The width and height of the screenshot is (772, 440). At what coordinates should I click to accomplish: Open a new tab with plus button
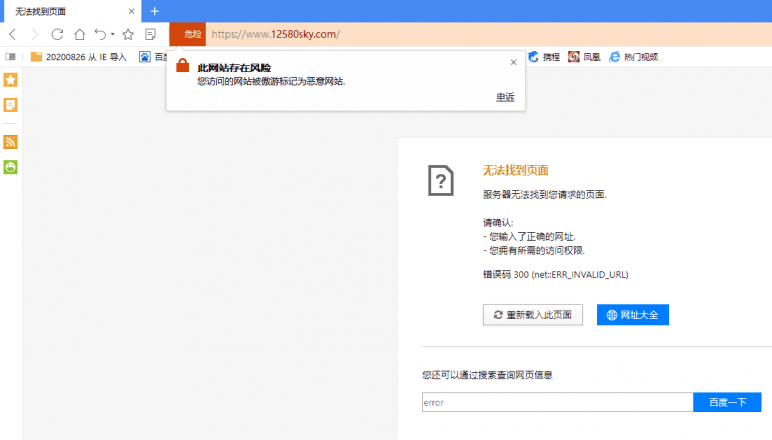pos(155,11)
